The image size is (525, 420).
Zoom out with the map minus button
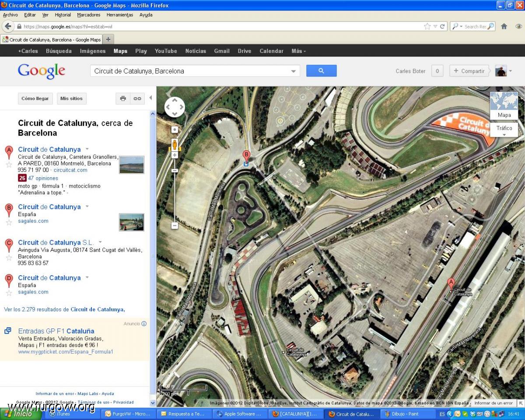pyautogui.click(x=175, y=226)
